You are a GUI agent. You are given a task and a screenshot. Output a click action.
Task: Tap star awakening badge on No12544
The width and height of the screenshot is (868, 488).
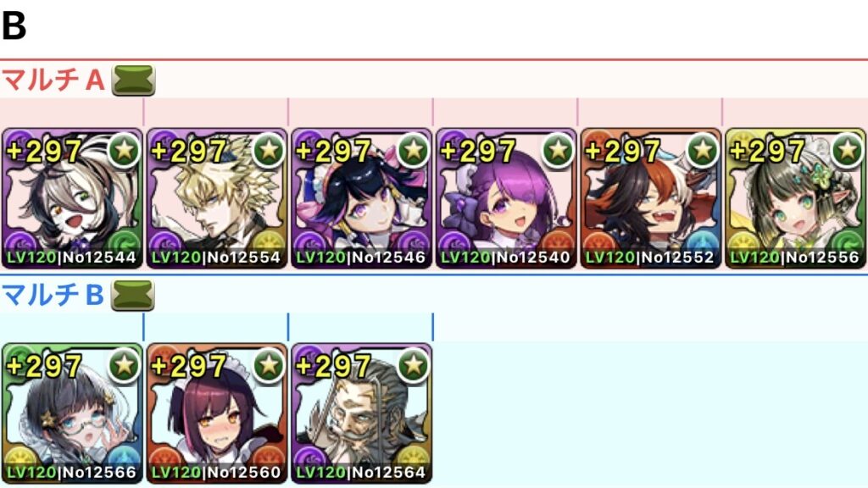tap(124, 150)
